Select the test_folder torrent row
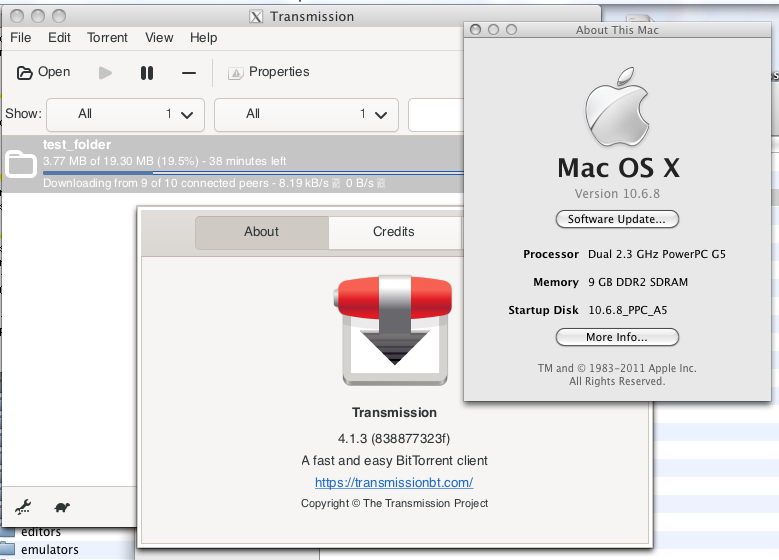Viewport: 779px width, 560px height. click(233, 163)
